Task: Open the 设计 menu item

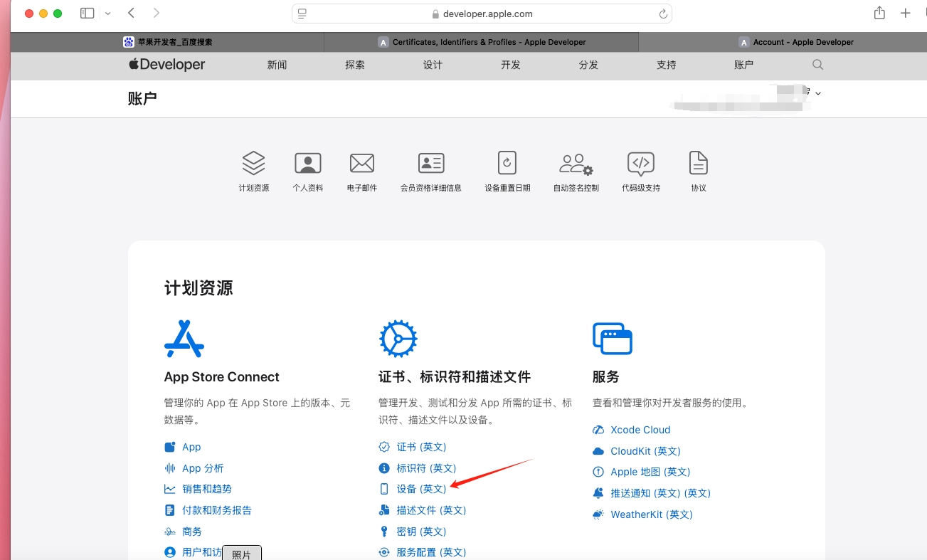Action: pyautogui.click(x=433, y=65)
